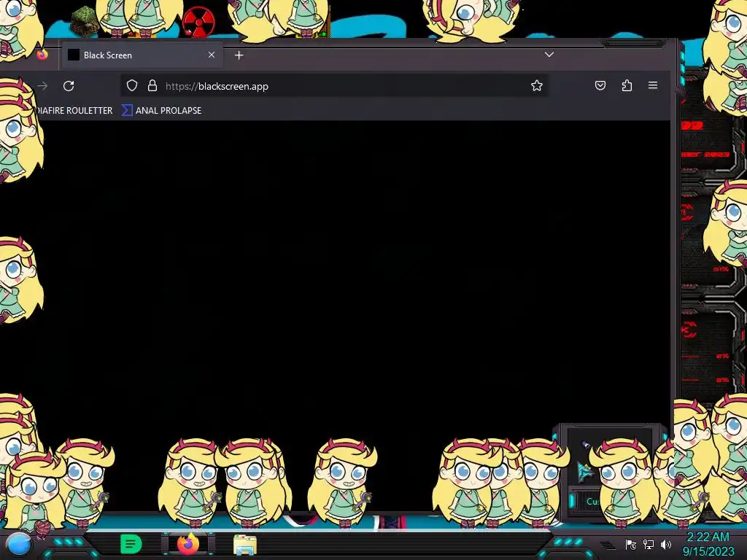Open the green chat app taskbar icon
747x560 pixels.
point(131,544)
